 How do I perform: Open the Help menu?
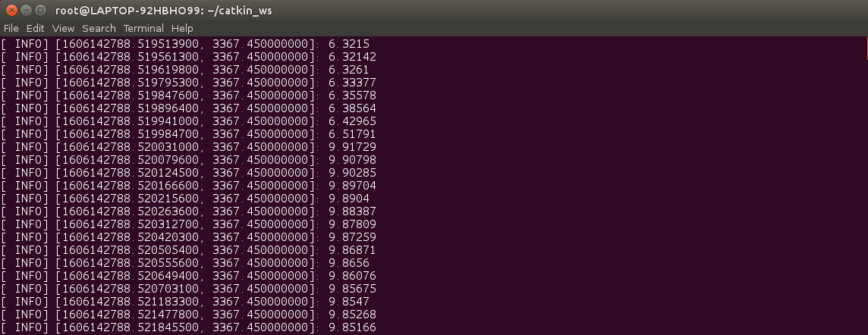point(182,28)
